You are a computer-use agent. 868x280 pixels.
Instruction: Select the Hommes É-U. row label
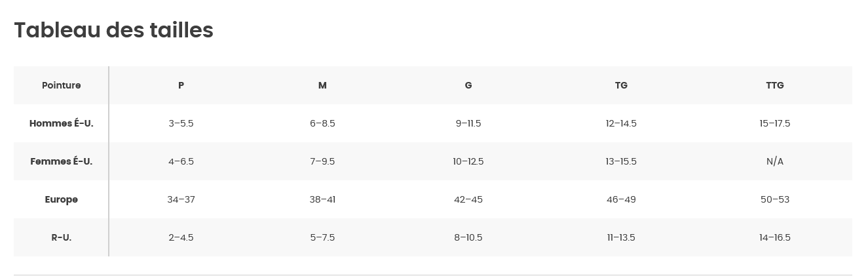coord(62,123)
